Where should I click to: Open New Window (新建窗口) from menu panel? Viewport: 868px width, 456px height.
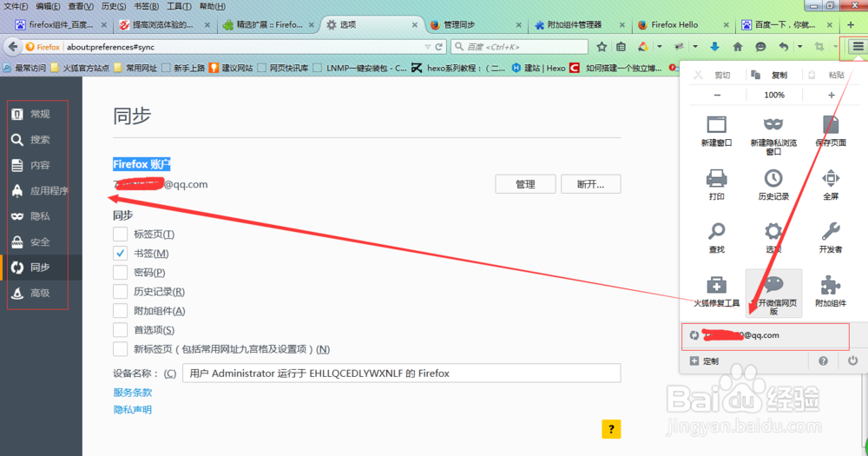(716, 131)
